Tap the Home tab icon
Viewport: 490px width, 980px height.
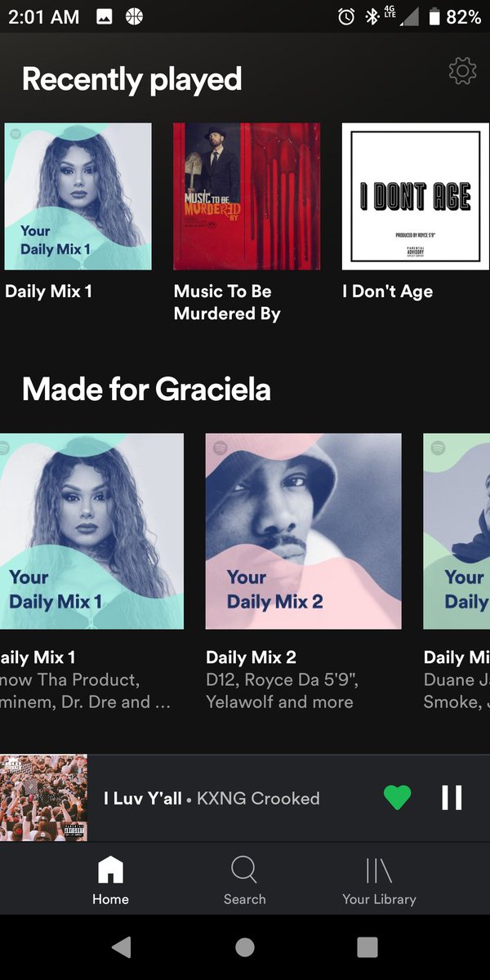coord(110,869)
